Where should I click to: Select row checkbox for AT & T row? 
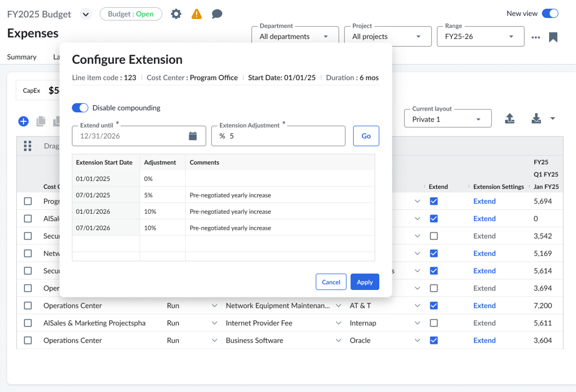point(28,306)
